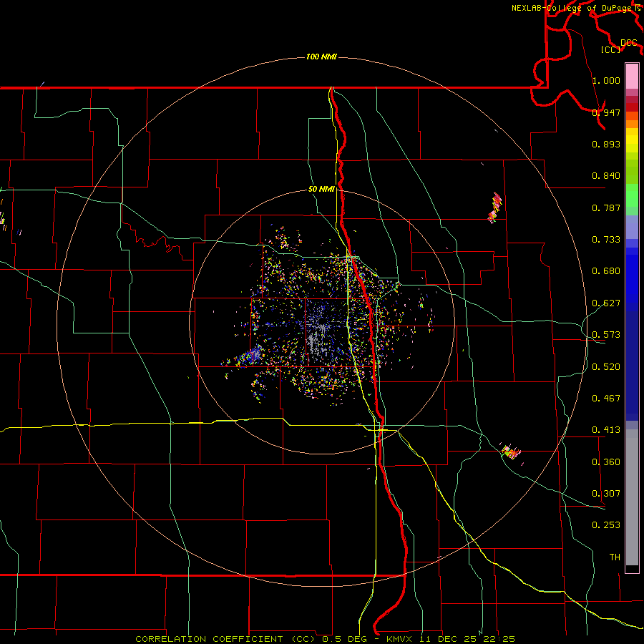This screenshot has height=644, width=644.
Task: Click the "50 NMI" range ring label
Action: (321, 189)
